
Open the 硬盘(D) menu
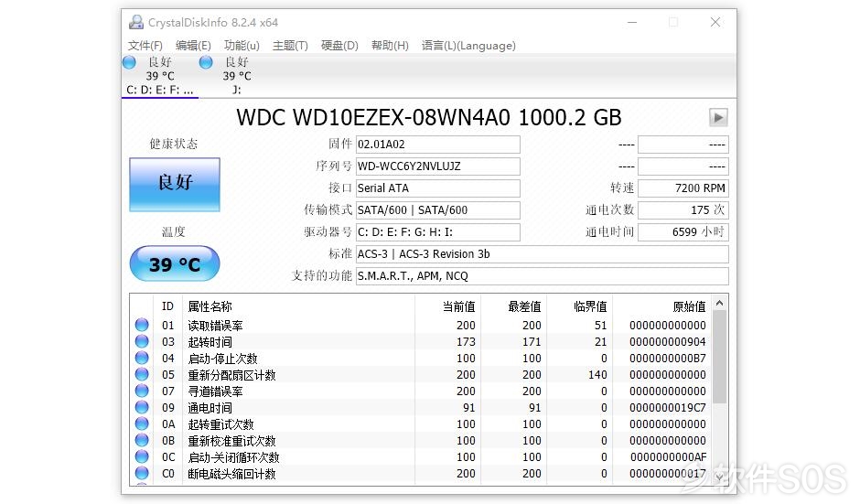[339, 46]
